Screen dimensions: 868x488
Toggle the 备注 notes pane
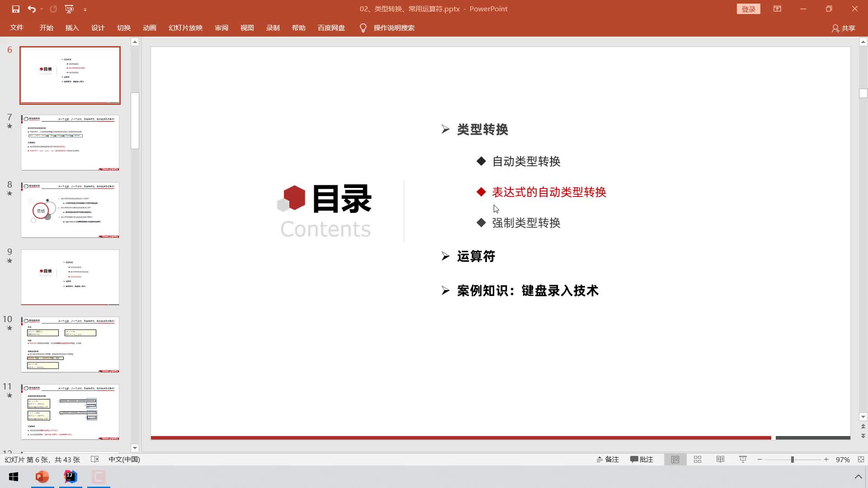pos(608,459)
